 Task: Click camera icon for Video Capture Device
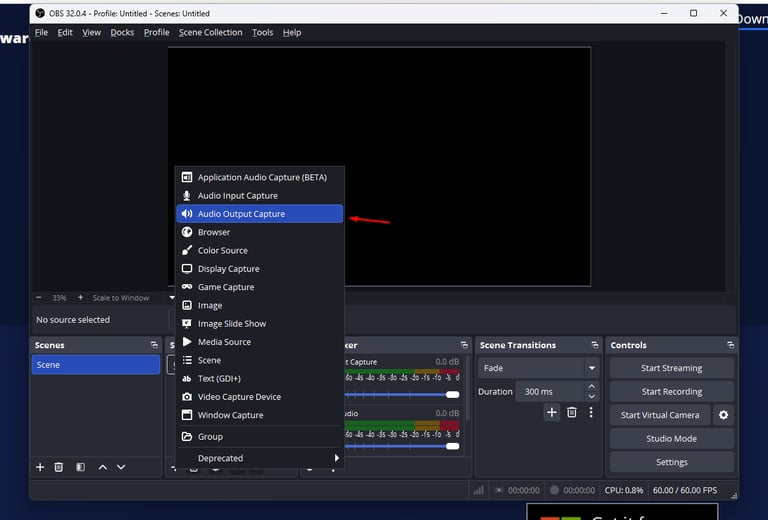point(187,397)
